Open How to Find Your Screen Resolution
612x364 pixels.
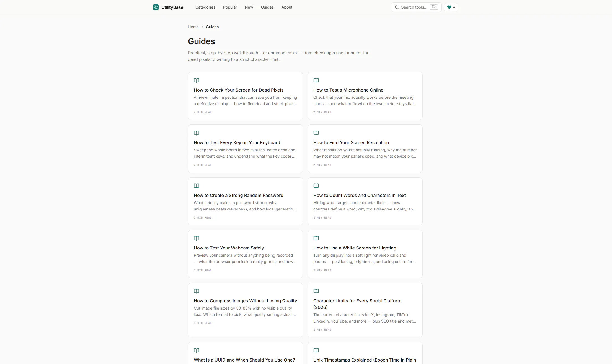(351, 142)
